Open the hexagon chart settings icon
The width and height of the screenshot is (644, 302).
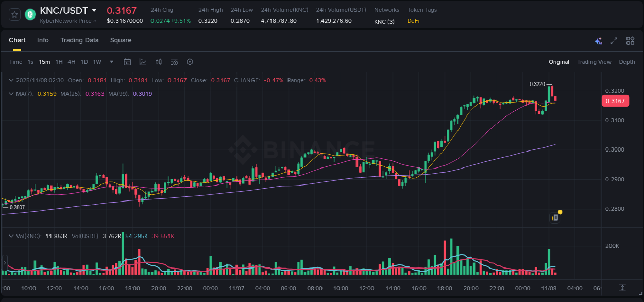[190, 61]
